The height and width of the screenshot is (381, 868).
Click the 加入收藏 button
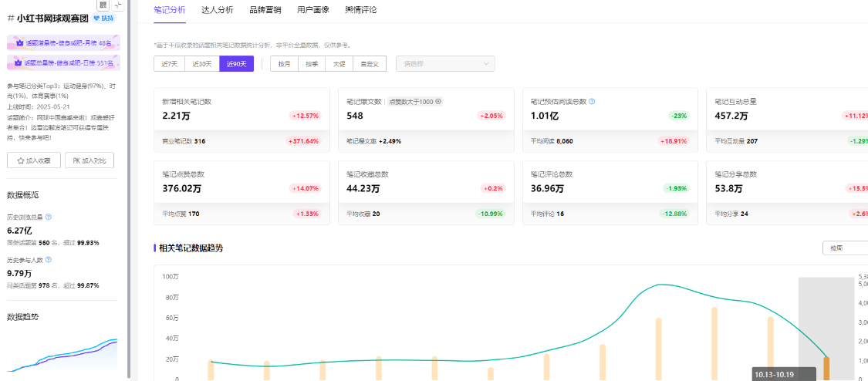pyautogui.click(x=34, y=160)
